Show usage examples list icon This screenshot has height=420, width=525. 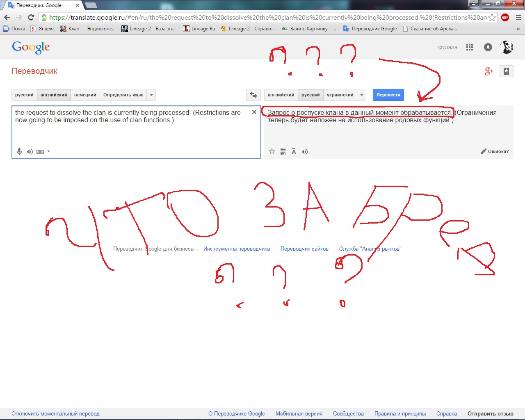283,152
